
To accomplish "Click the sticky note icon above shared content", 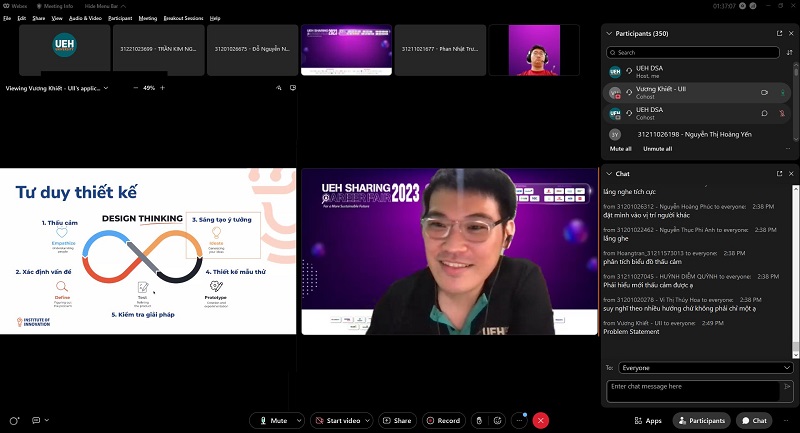I will click(x=293, y=88).
